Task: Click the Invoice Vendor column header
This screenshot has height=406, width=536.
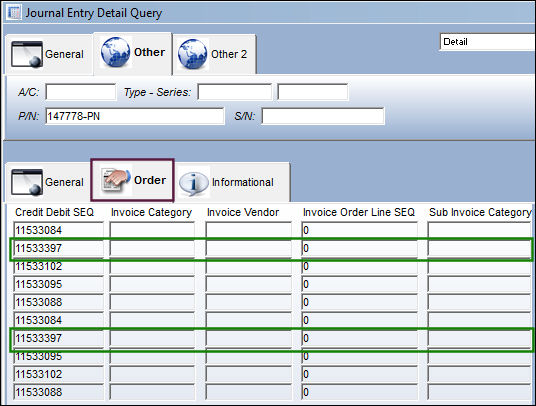Action: (243, 212)
